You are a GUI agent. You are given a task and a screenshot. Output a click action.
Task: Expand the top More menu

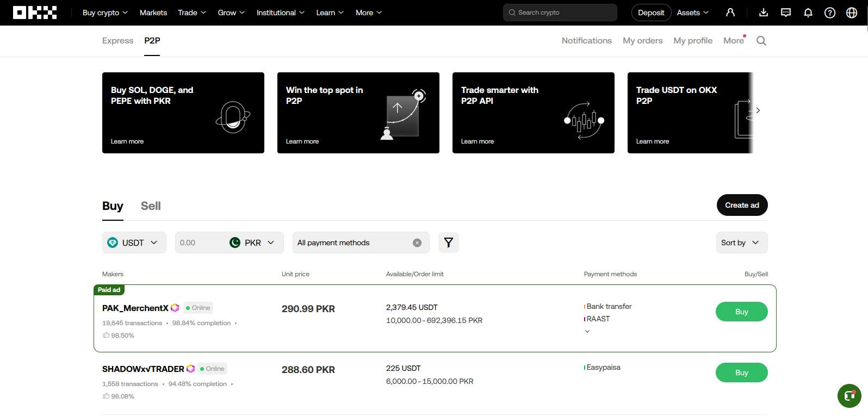click(369, 13)
